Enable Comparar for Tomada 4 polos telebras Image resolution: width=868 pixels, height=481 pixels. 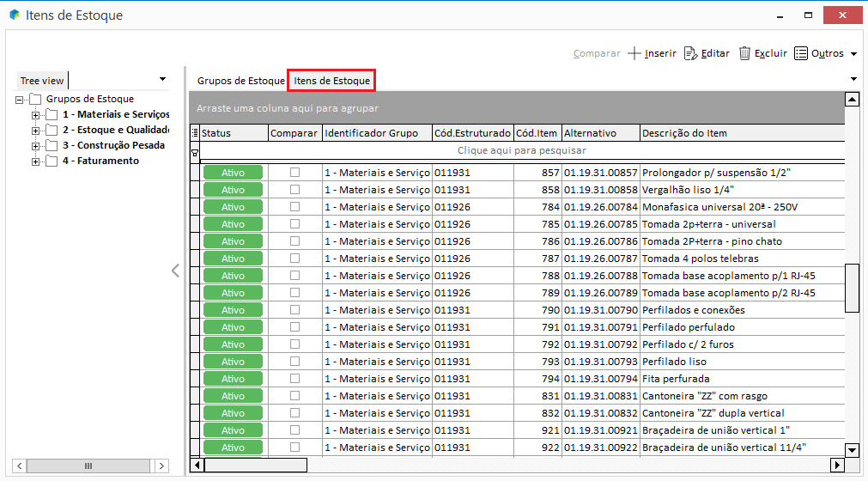tap(295, 258)
